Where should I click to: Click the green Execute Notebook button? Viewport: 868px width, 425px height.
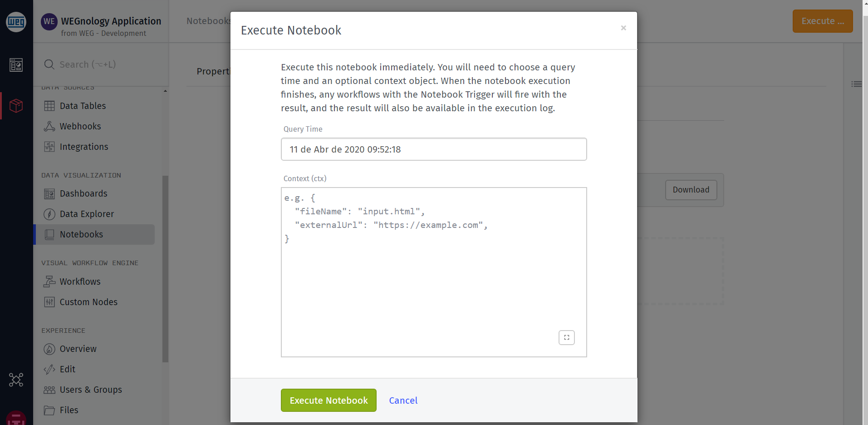(329, 400)
